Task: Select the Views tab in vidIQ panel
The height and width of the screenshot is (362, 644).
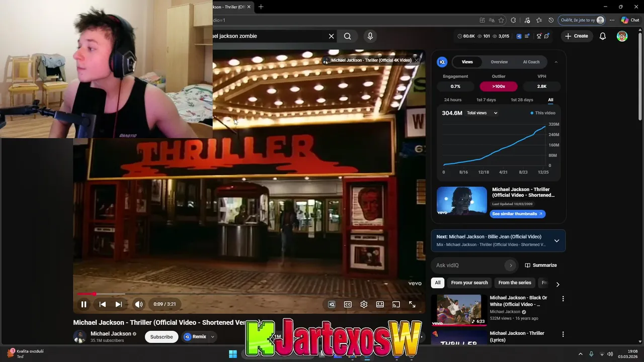Action: pyautogui.click(x=467, y=62)
